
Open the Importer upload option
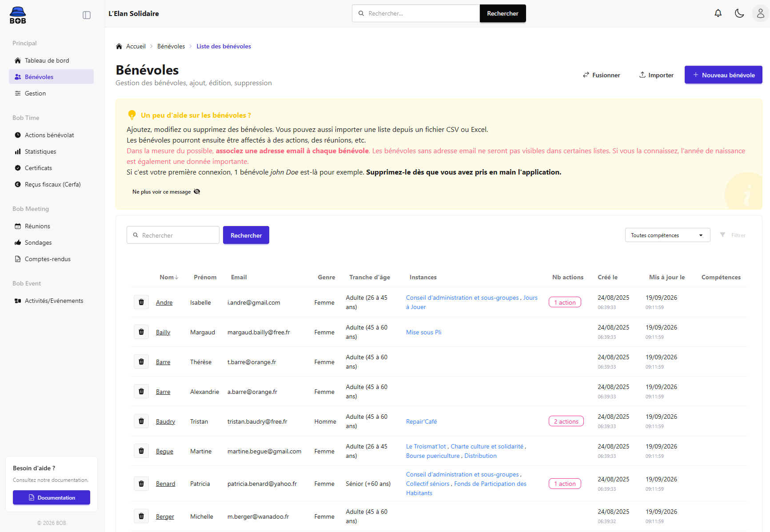pyautogui.click(x=656, y=75)
